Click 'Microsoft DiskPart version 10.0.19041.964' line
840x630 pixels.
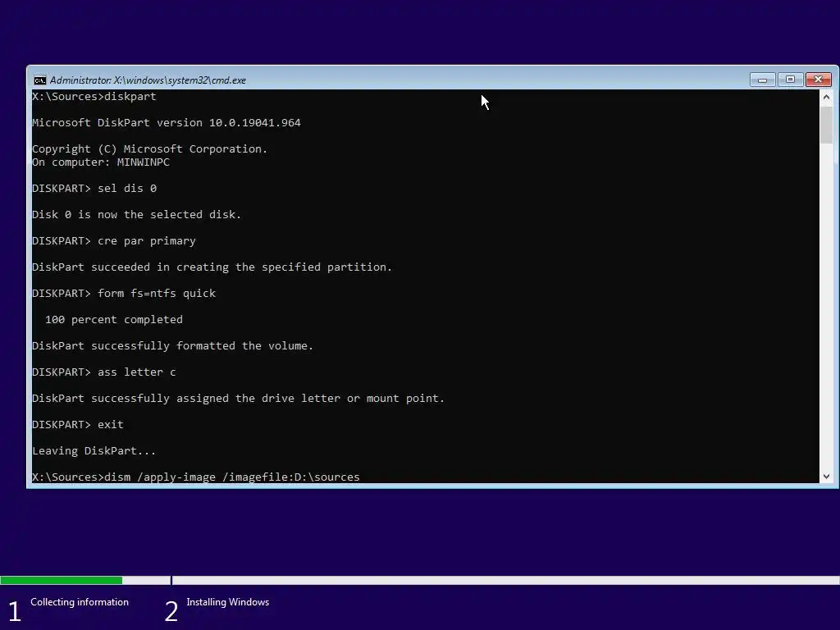tap(167, 123)
